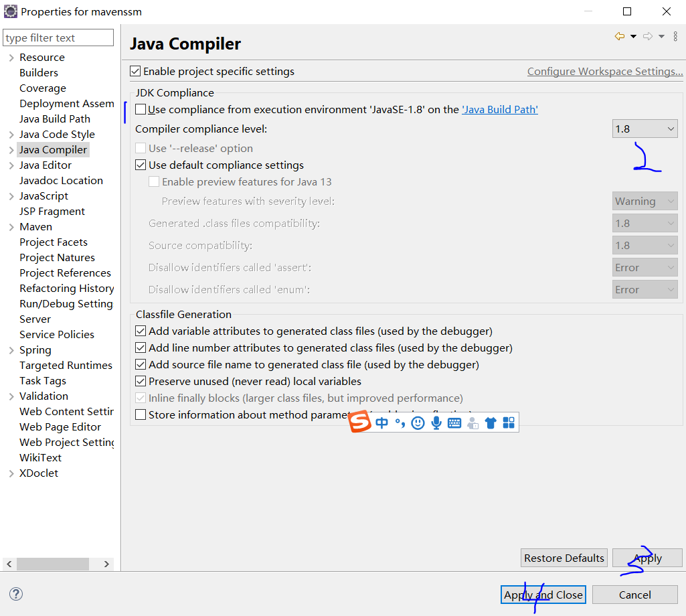
Task: Select Javadoc Location in tree
Action: 61,180
